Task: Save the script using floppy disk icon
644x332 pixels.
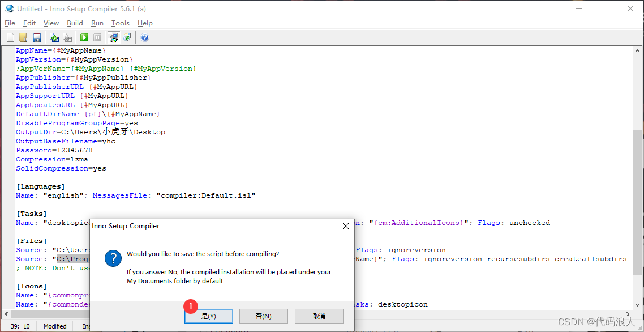Action: pyautogui.click(x=37, y=38)
